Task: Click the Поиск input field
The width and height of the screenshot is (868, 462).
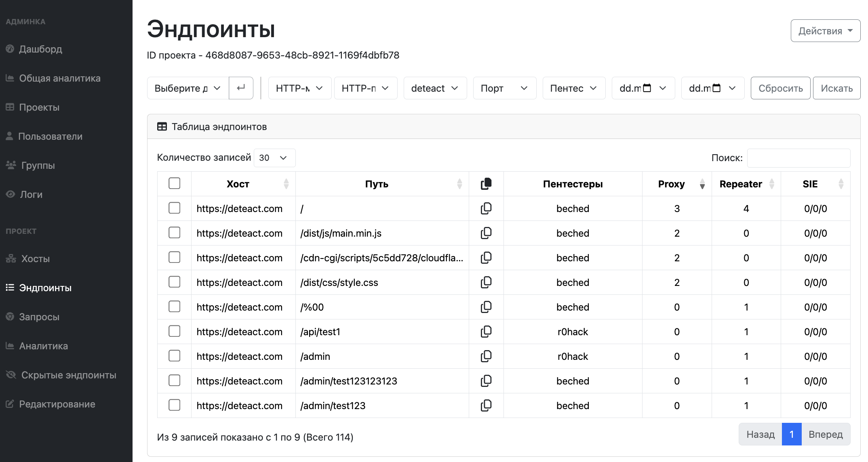Action: [798, 158]
